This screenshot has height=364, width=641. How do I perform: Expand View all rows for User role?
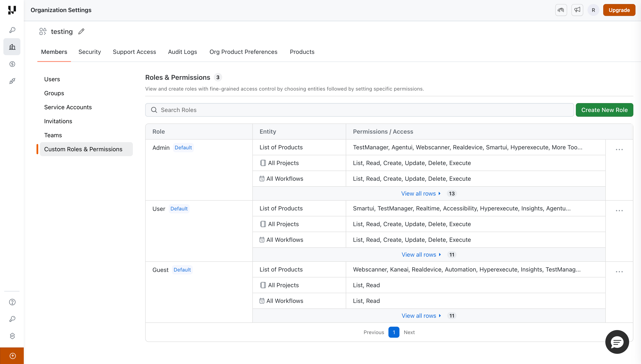tap(421, 255)
